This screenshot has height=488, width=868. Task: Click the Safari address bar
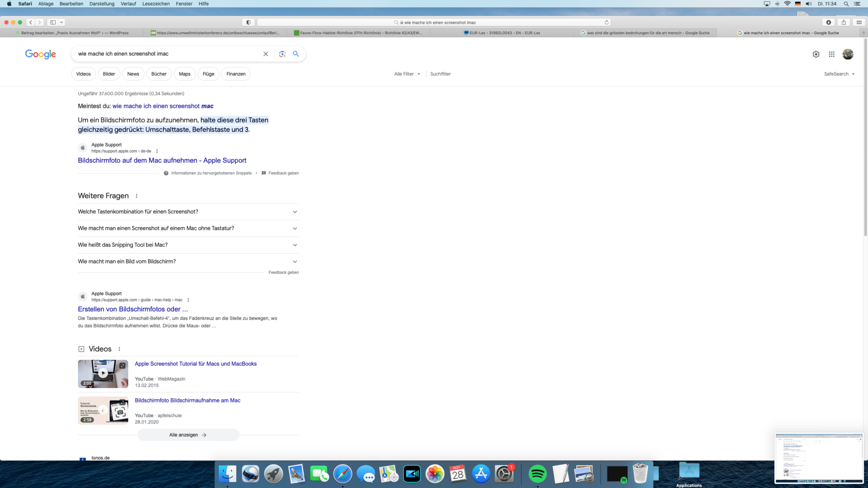pyautogui.click(x=434, y=22)
